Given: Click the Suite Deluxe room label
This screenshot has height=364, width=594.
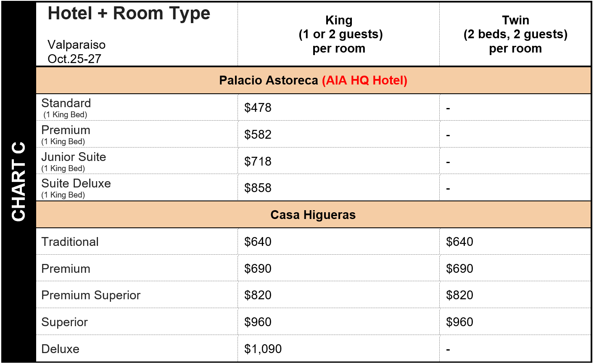Looking at the screenshot, I should coord(76,183).
